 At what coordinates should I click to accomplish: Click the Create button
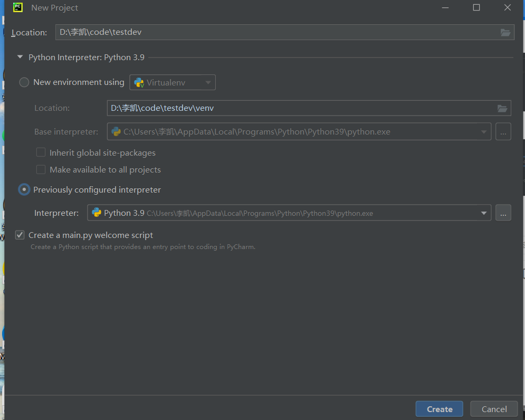439,409
